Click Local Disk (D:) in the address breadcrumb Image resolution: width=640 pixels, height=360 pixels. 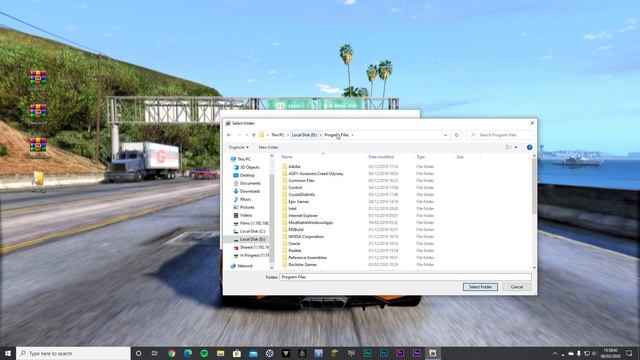[304, 135]
